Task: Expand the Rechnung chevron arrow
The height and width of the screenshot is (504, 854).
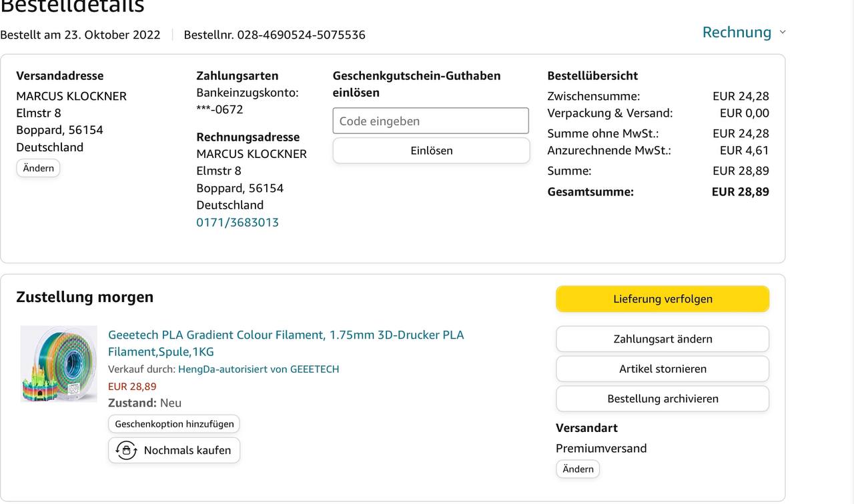Action: pyautogui.click(x=783, y=33)
